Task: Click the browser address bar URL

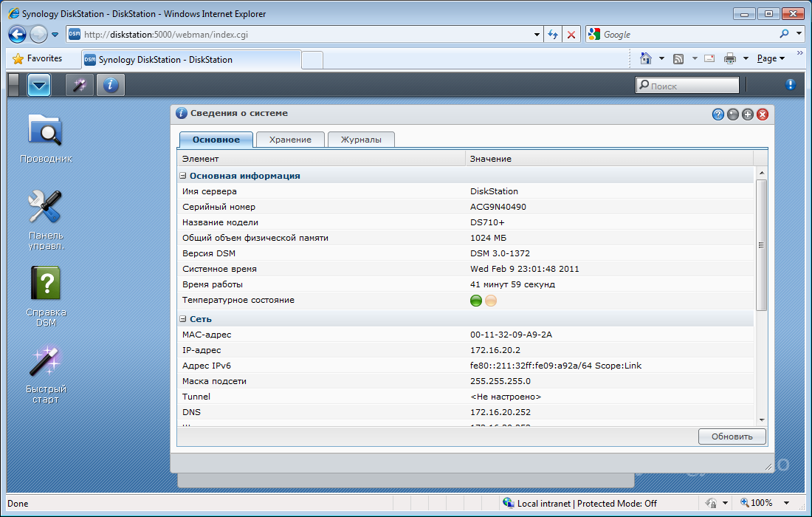Action: 165,35
